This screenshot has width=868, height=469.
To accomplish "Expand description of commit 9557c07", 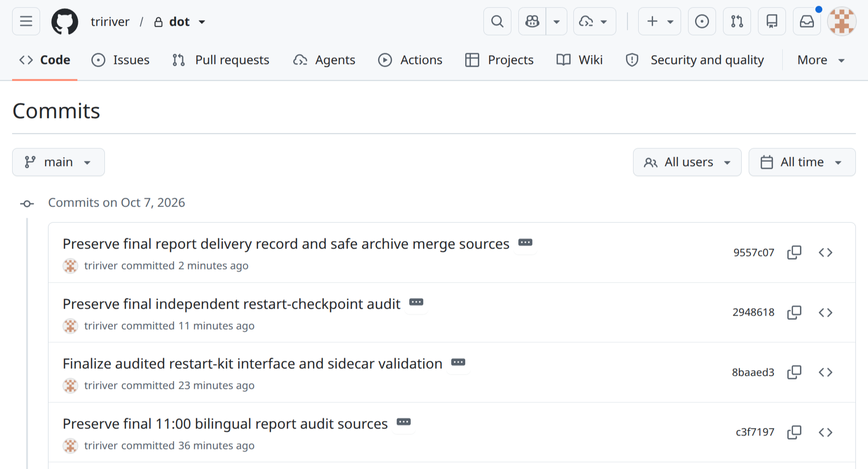I will [525, 242].
